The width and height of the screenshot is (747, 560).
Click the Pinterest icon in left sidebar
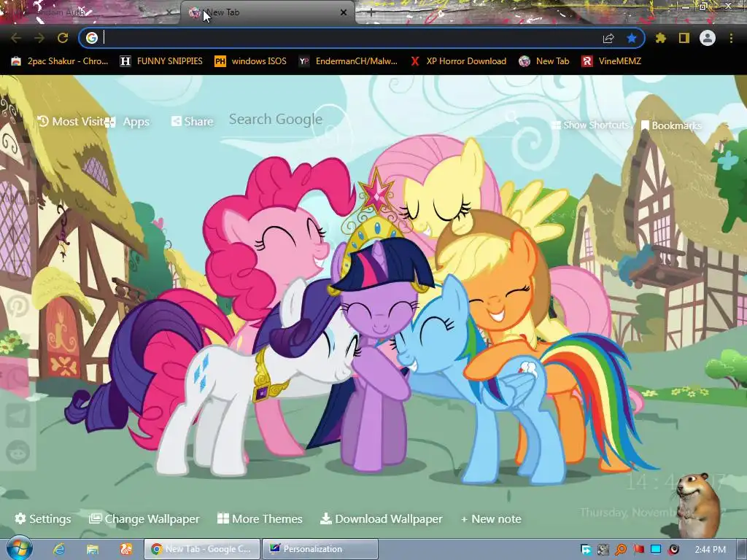click(18, 306)
